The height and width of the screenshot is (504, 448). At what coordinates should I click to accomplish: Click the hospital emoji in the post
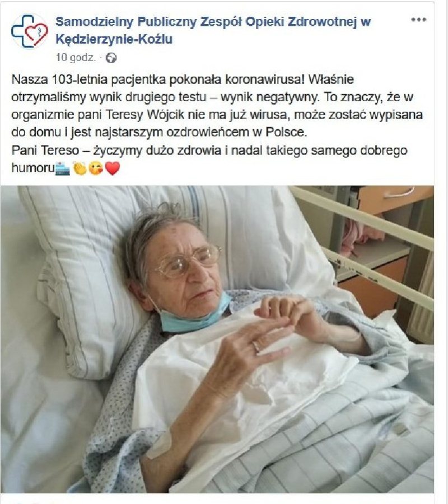click(x=62, y=168)
